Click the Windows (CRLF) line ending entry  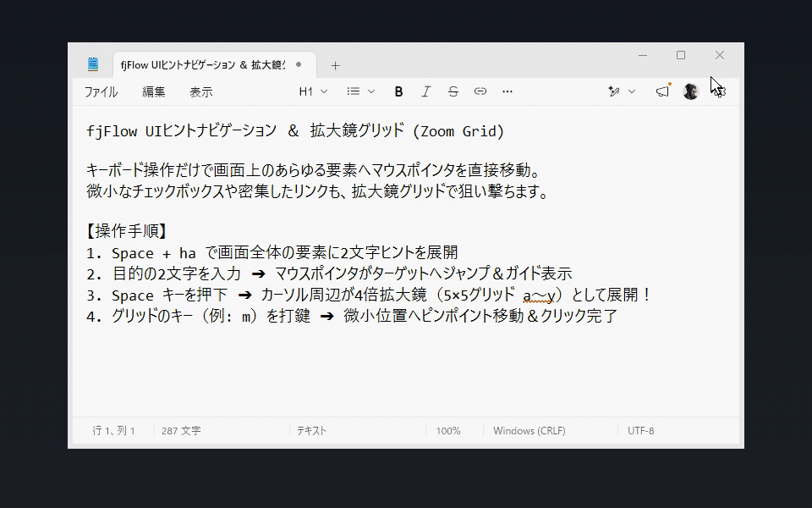529,431
